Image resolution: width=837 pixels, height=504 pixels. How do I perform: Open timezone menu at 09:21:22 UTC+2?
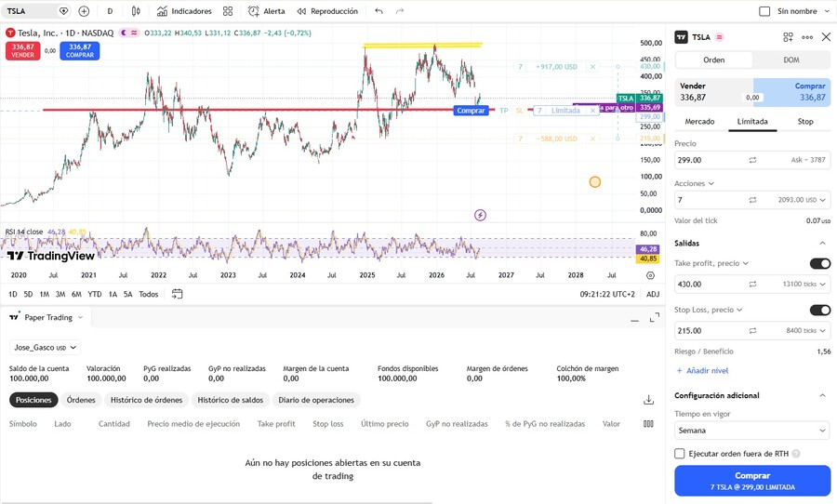click(607, 294)
